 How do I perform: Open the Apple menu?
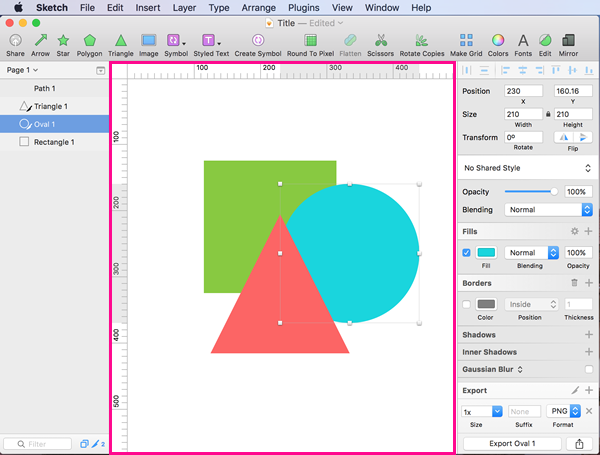[18, 8]
